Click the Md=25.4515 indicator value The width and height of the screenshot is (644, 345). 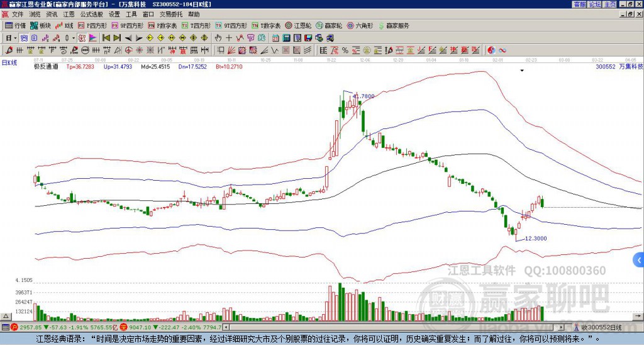tap(155, 67)
